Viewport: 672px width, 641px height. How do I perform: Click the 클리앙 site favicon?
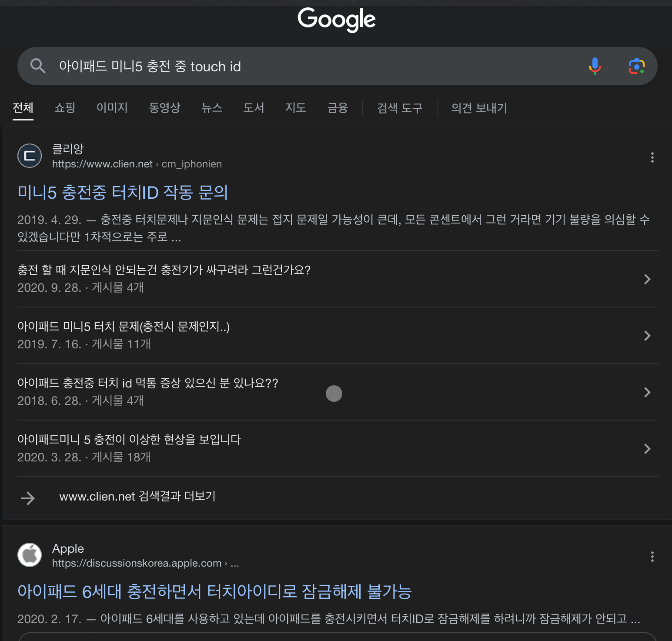(29, 156)
